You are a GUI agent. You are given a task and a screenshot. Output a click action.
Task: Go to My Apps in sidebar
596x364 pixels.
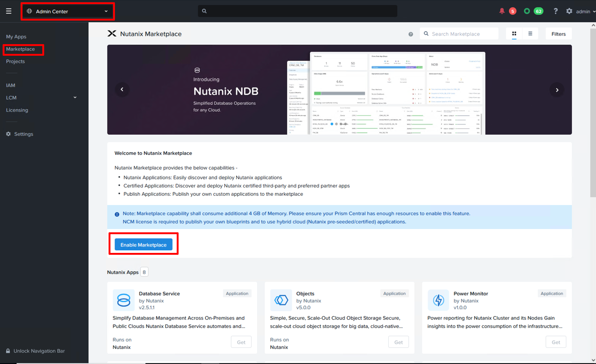click(x=16, y=37)
